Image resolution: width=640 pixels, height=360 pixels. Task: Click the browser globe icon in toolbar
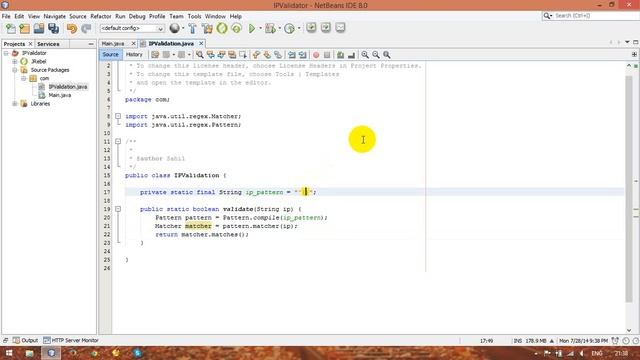175,28
